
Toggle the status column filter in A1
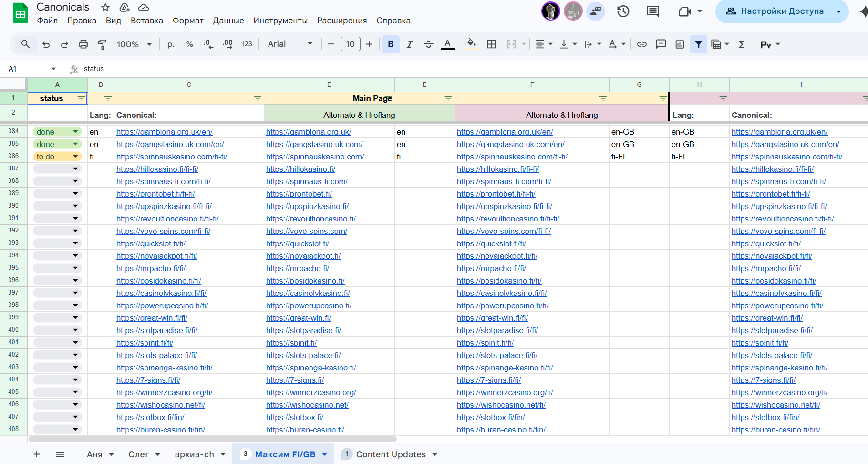(81, 98)
